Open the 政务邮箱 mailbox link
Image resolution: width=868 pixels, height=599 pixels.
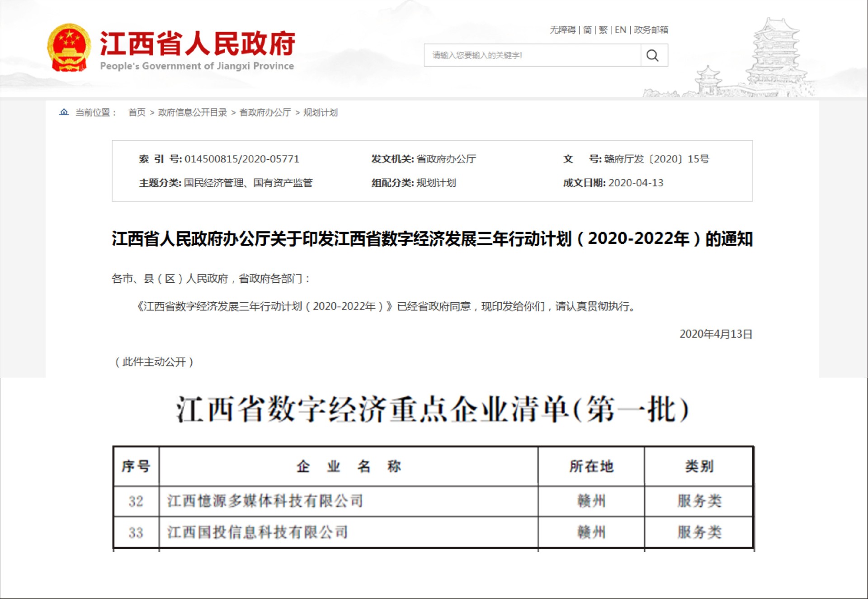tap(651, 30)
